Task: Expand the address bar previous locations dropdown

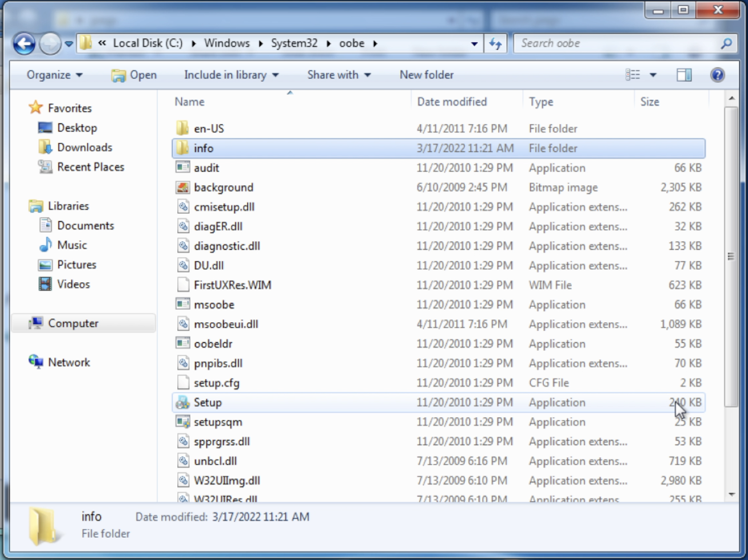Action: tap(474, 43)
